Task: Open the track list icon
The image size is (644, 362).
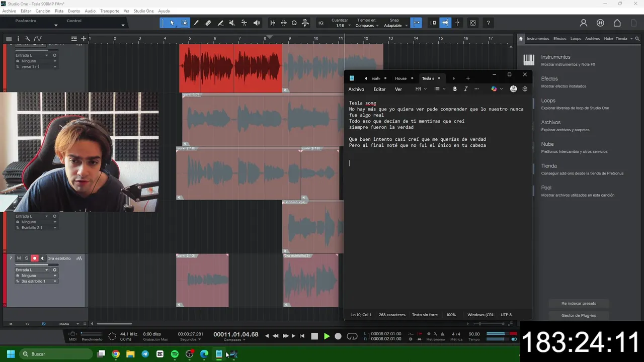Action: pyautogui.click(x=74, y=39)
